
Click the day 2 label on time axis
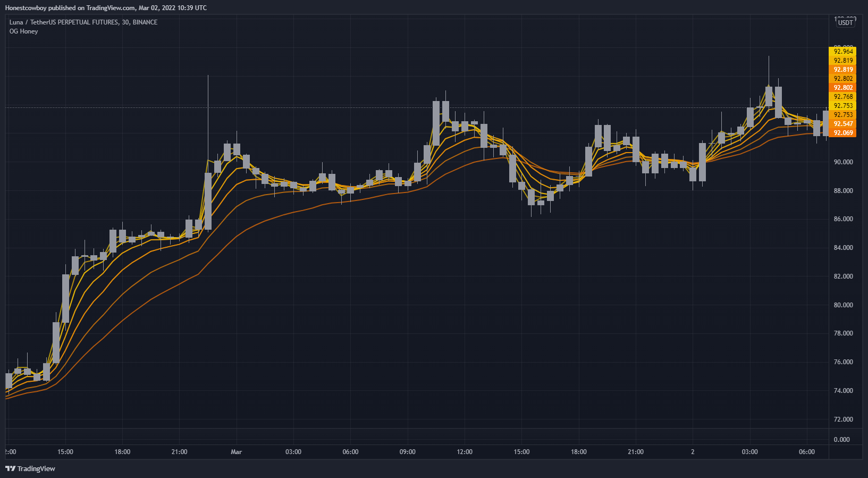point(693,452)
